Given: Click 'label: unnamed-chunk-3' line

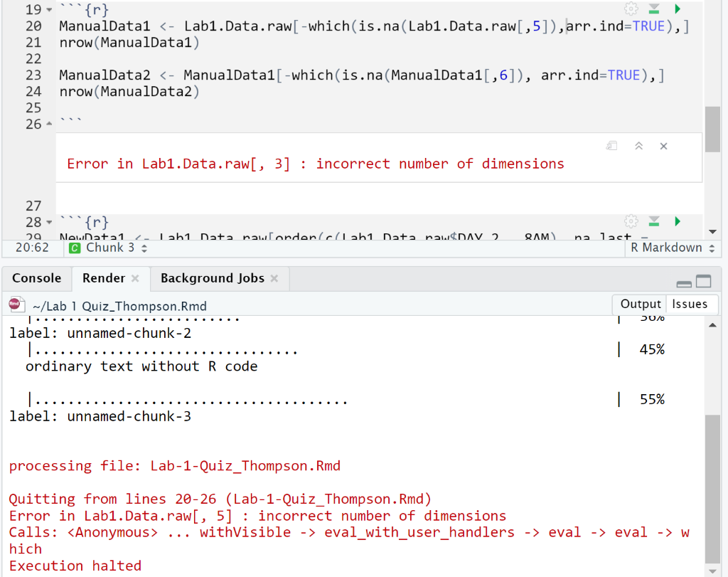Looking at the screenshot, I should click(x=100, y=416).
